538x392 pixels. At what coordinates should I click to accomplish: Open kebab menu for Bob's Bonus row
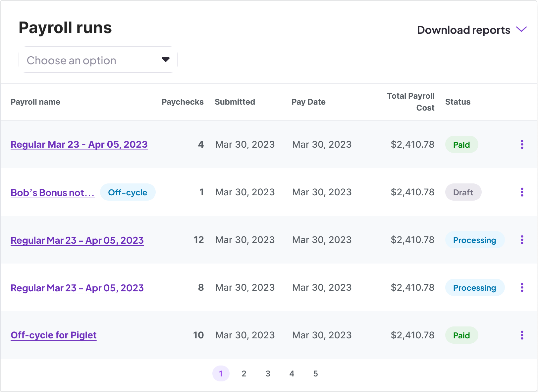(x=522, y=192)
